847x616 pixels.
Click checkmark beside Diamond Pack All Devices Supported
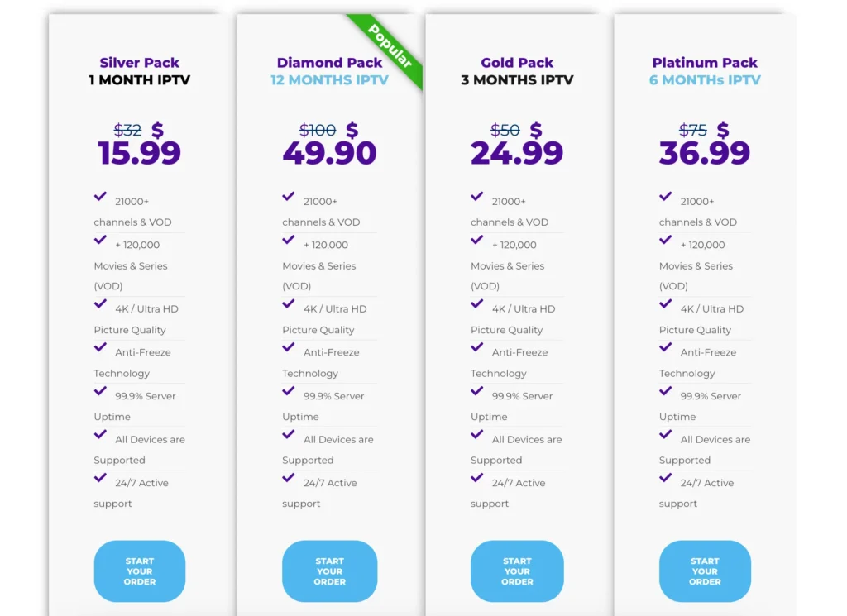coord(289,434)
